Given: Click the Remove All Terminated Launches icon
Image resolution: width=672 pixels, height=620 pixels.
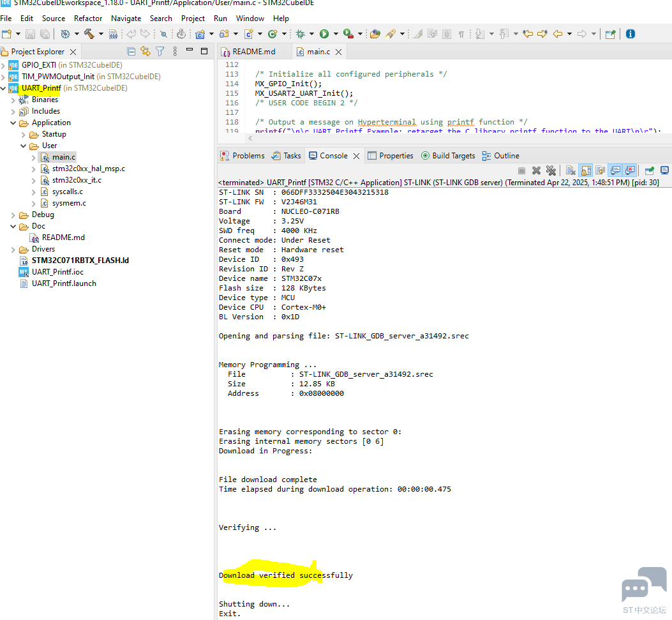Looking at the screenshot, I should pyautogui.click(x=551, y=170).
